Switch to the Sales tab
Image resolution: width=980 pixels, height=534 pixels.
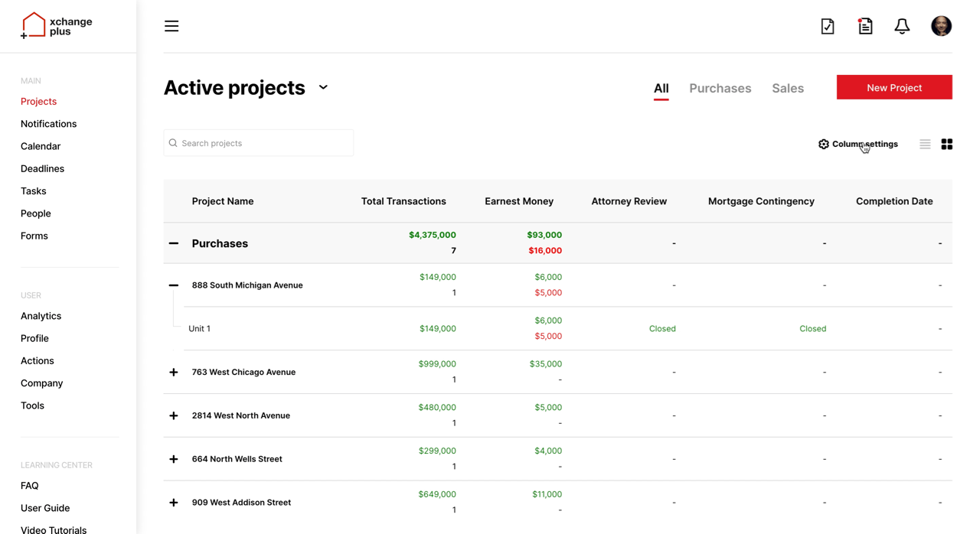pyautogui.click(x=787, y=88)
